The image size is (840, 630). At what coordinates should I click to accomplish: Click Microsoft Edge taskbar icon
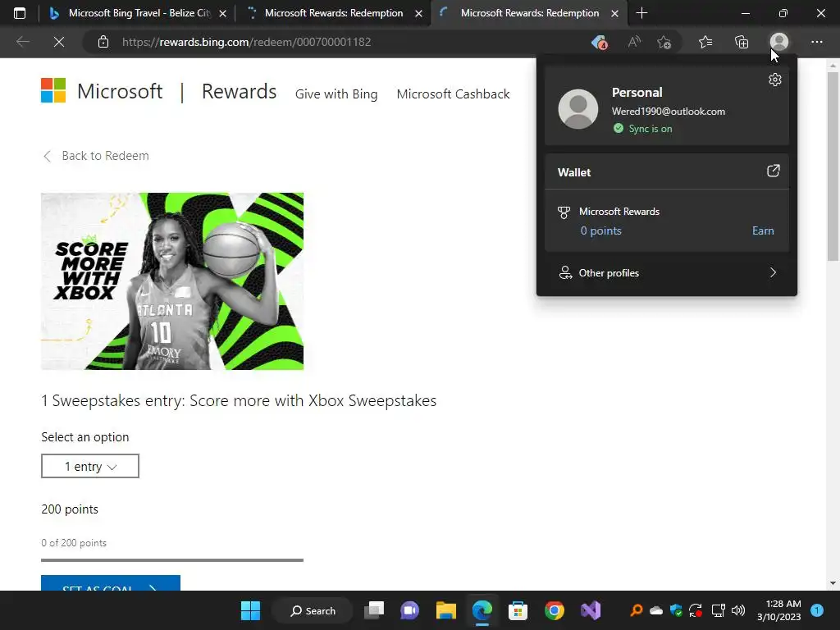(x=482, y=610)
